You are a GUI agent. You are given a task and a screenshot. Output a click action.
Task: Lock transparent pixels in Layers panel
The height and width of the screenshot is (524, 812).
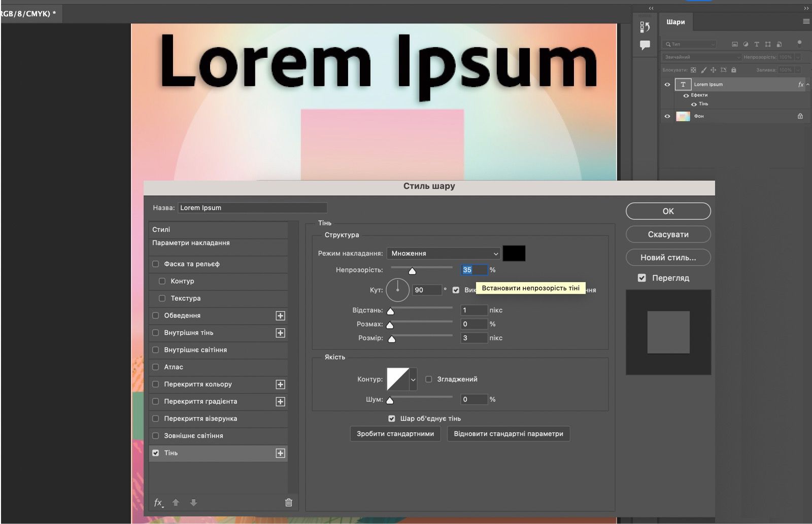[693, 70]
